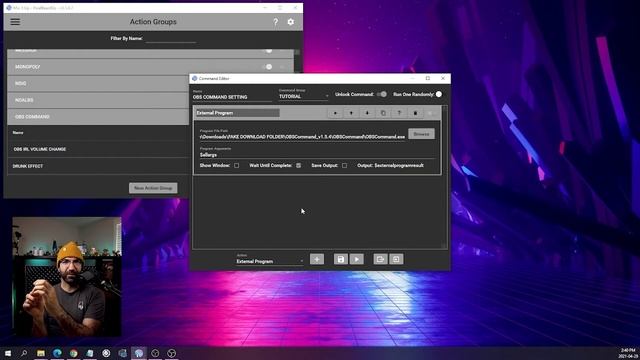
Task: Add the selected action with plus button
Action: [x=317, y=259]
